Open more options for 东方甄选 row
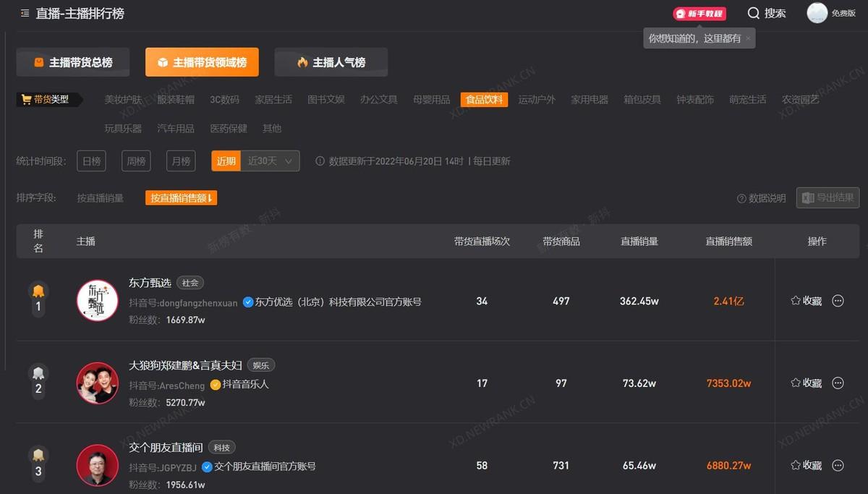 pos(838,301)
